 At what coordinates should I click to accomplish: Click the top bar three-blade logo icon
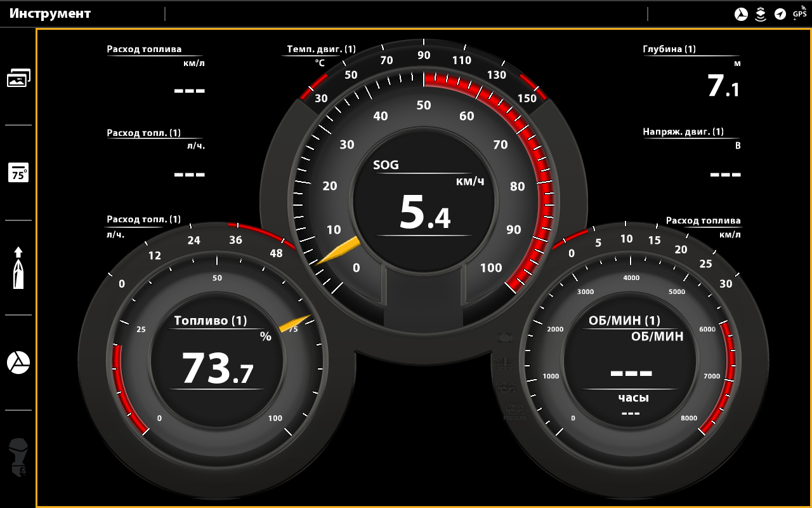(740, 14)
